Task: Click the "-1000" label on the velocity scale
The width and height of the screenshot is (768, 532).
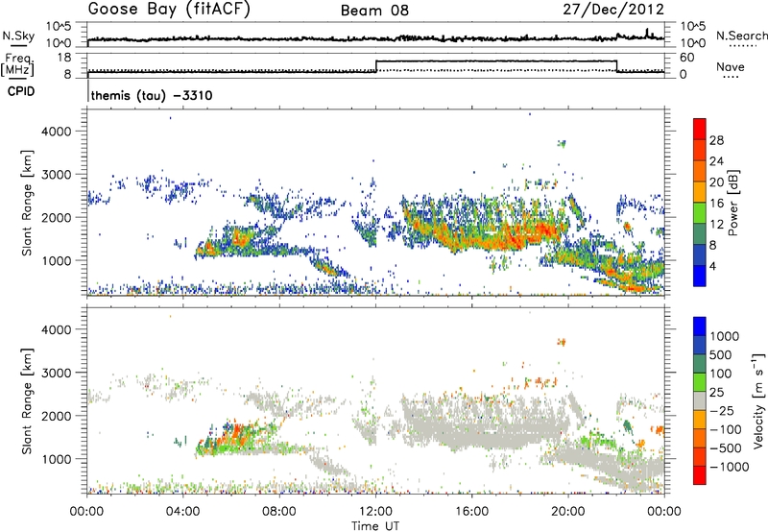Action: click(x=730, y=467)
